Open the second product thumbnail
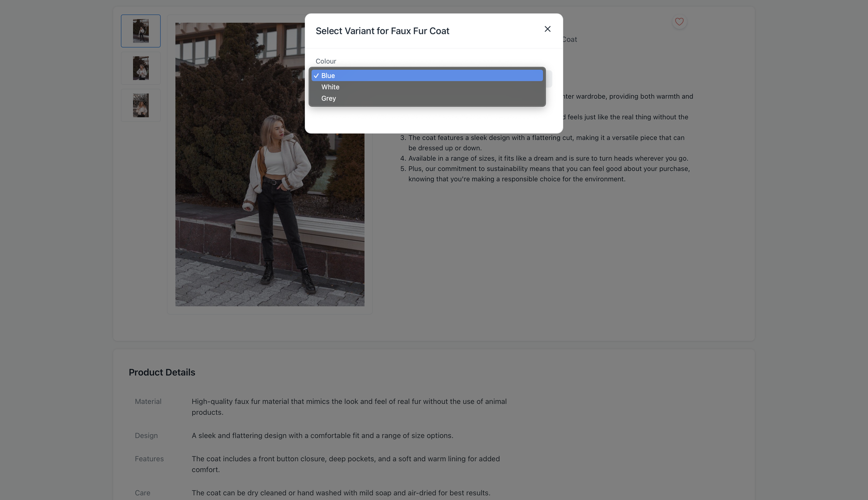 pos(141,68)
